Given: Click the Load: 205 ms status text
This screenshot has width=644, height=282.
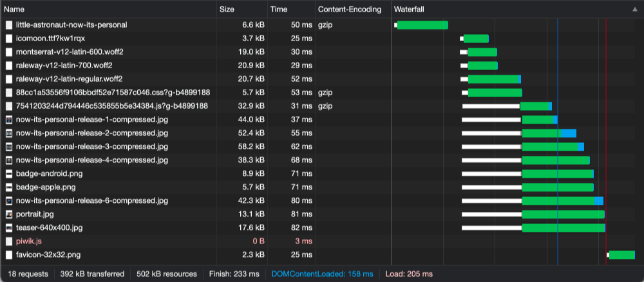Looking at the screenshot, I should tap(408, 274).
